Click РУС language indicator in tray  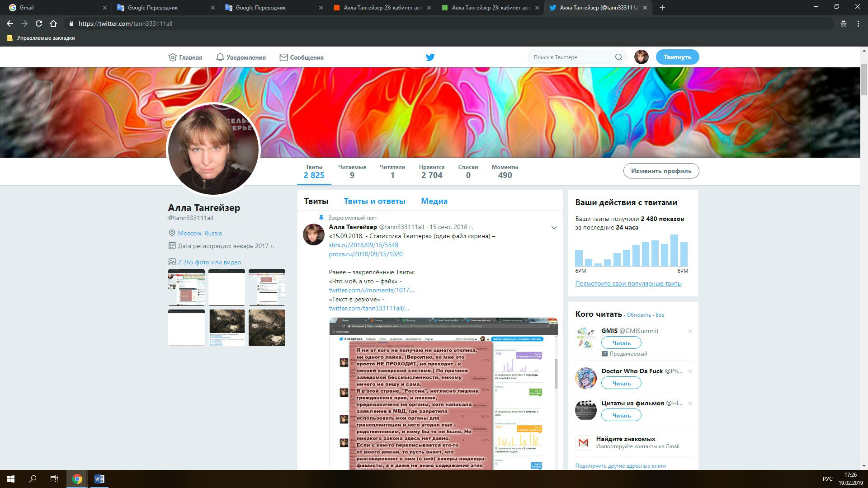pyautogui.click(x=827, y=479)
